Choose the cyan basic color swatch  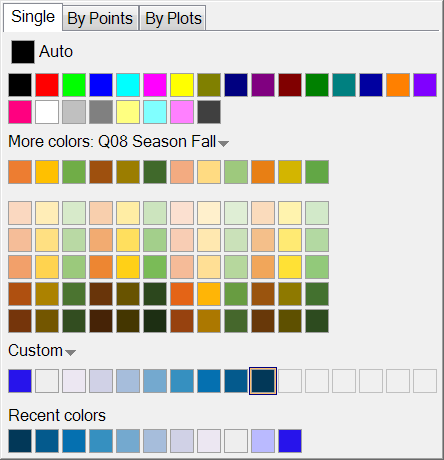[128, 85]
